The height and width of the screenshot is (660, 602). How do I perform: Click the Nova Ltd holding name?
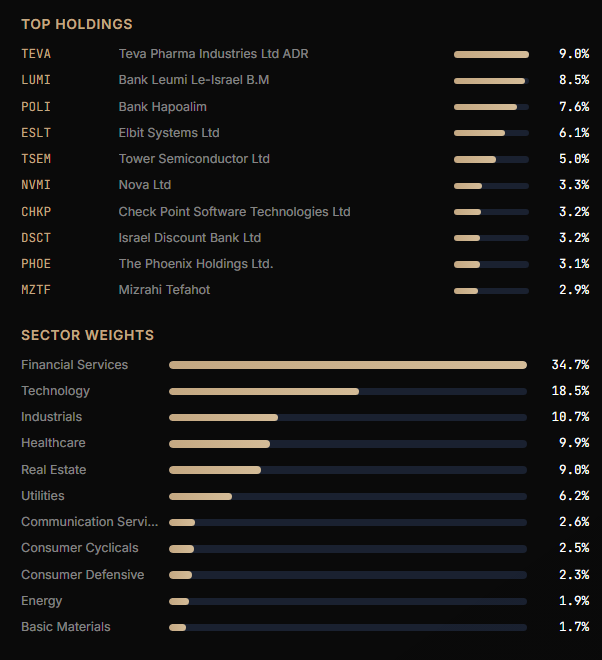pos(144,185)
